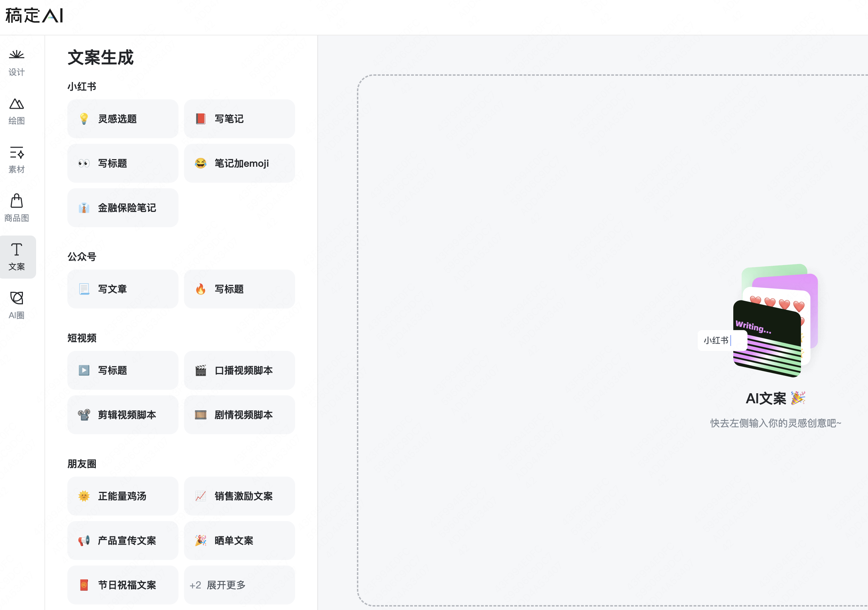Click the 小红书 section label
Viewport: 868px width, 610px height.
82,86
